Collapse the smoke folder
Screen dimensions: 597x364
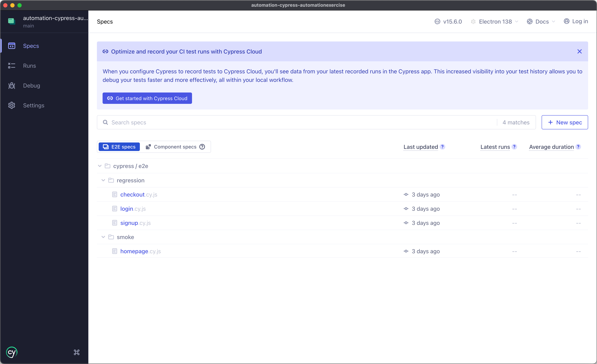tap(103, 237)
